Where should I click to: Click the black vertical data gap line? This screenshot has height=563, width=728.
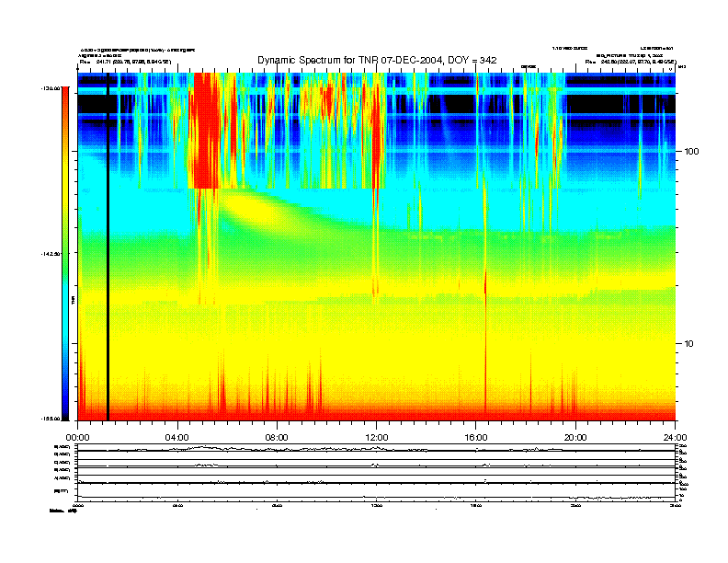[108, 247]
